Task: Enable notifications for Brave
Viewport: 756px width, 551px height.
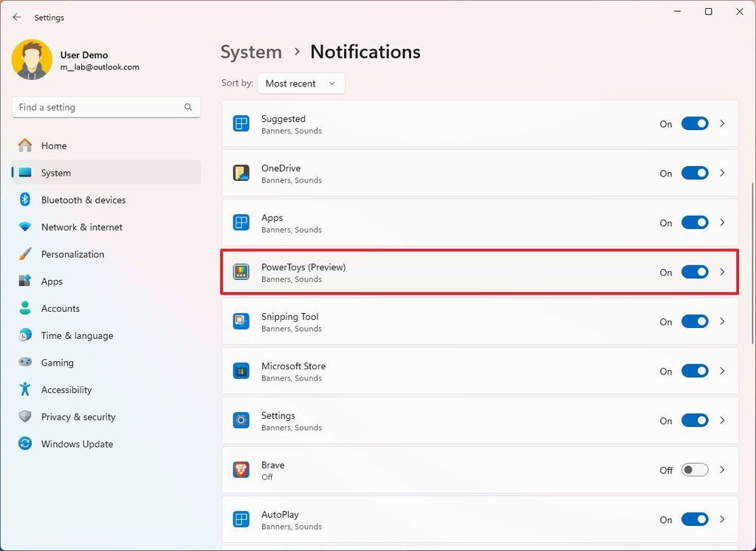Action: pos(694,470)
